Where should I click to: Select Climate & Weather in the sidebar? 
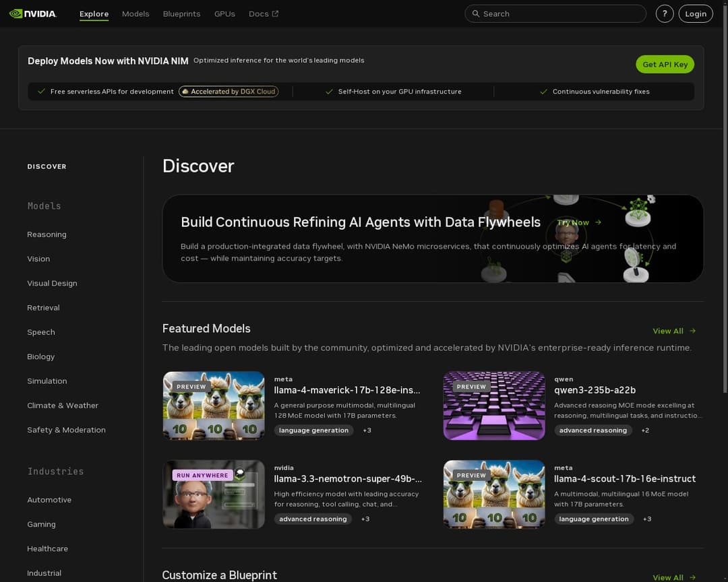click(x=63, y=406)
